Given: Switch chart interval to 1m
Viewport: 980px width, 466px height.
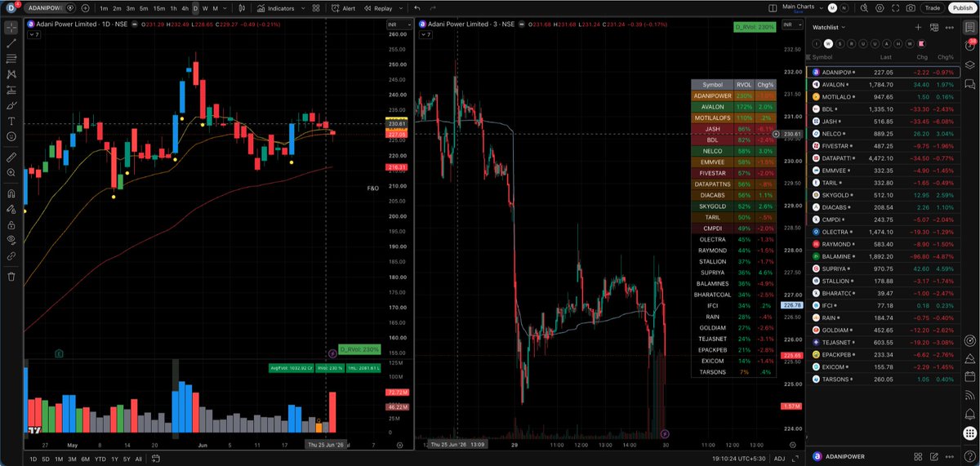Looking at the screenshot, I should point(104,7).
